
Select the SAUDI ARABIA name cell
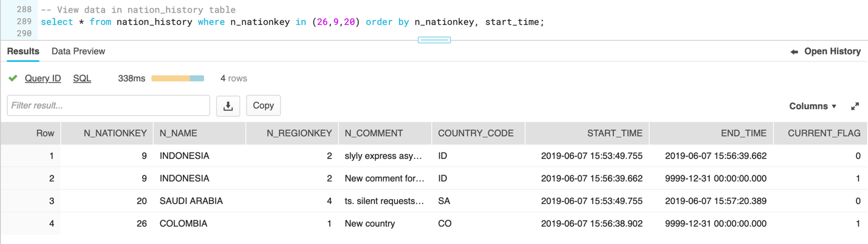(x=191, y=201)
